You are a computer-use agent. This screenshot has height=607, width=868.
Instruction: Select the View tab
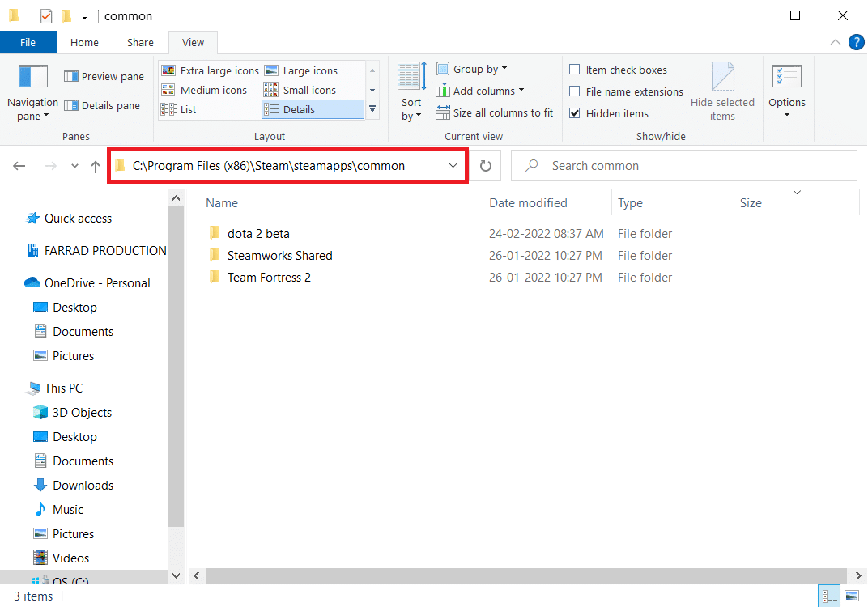[x=193, y=42]
